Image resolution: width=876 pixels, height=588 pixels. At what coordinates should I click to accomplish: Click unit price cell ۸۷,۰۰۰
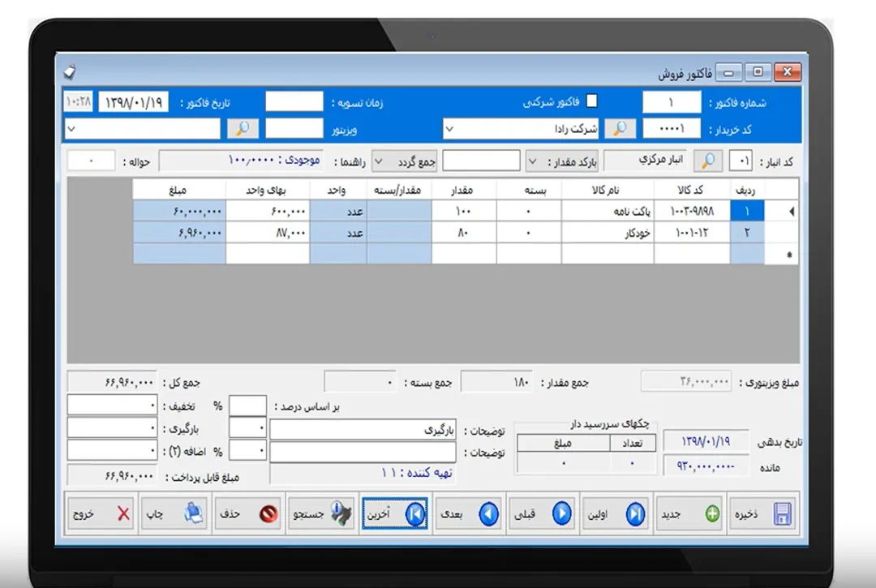click(267, 232)
